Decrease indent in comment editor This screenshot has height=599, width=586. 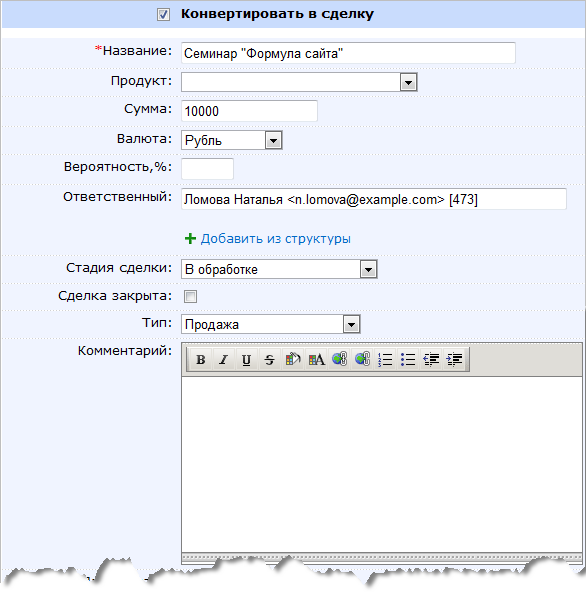tap(431, 359)
